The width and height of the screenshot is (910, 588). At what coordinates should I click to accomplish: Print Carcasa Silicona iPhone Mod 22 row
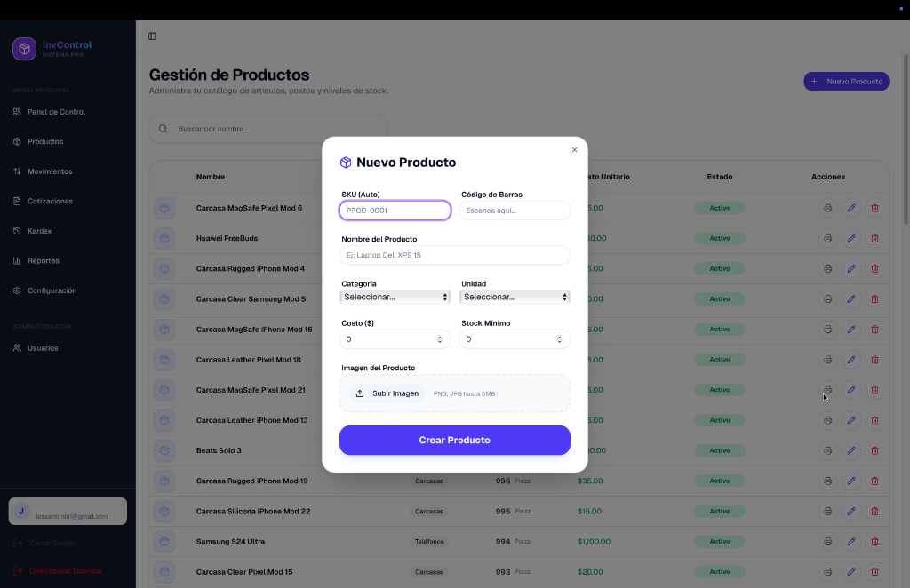(827, 511)
